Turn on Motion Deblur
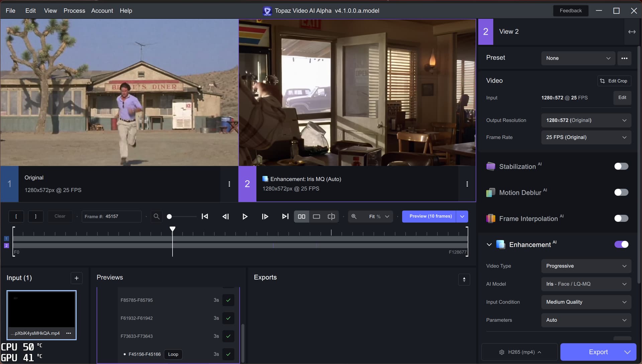The width and height of the screenshot is (642, 364). (621, 193)
